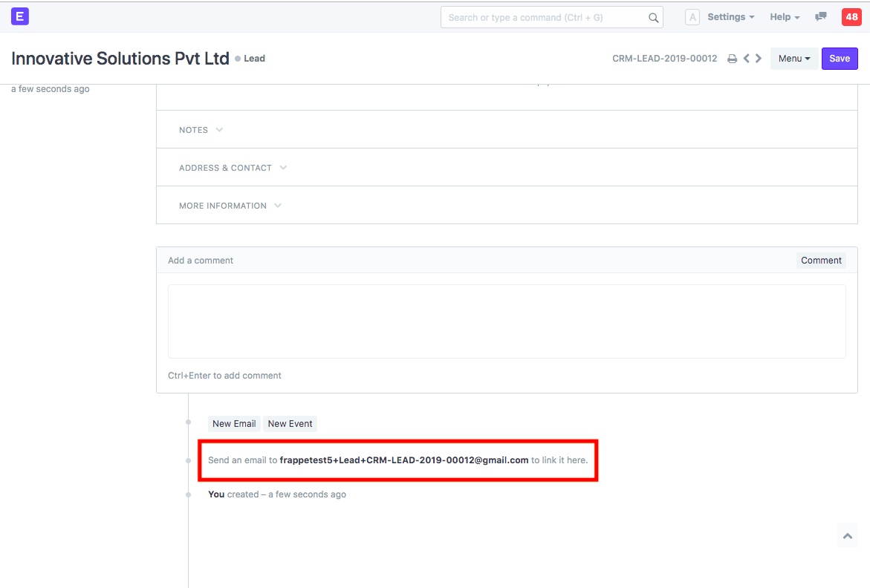Create a New Event from the timeline
The width and height of the screenshot is (870, 588).
coord(290,423)
